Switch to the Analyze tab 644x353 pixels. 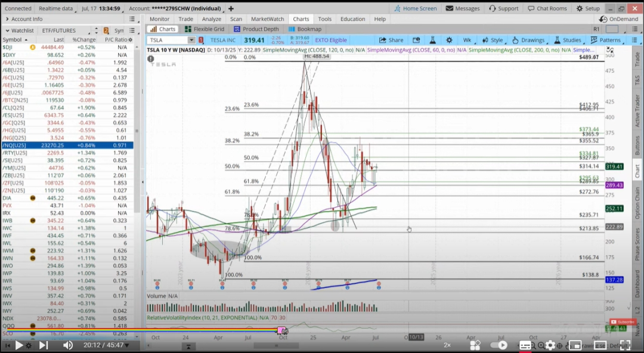[212, 19]
